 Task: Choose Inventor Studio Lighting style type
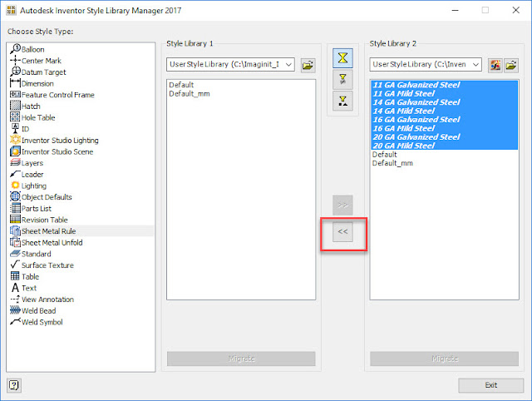click(x=54, y=141)
